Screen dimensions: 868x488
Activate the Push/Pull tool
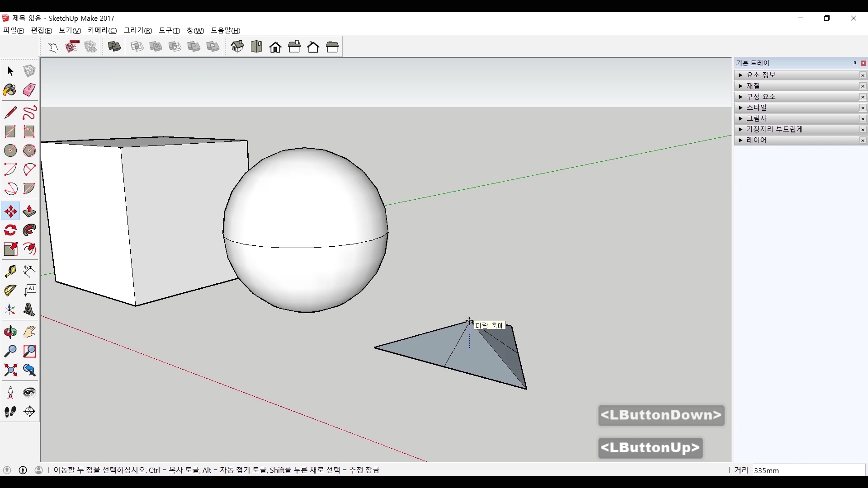(29, 211)
